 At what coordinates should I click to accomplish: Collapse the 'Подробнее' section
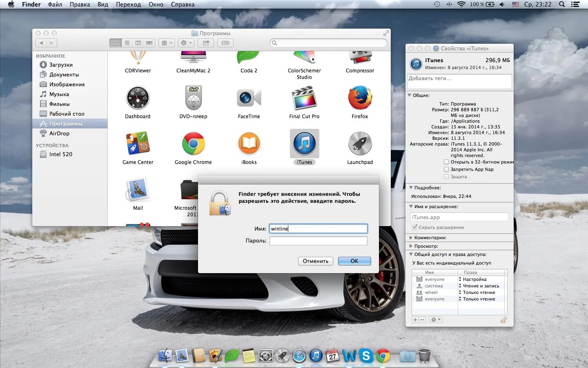(x=411, y=188)
